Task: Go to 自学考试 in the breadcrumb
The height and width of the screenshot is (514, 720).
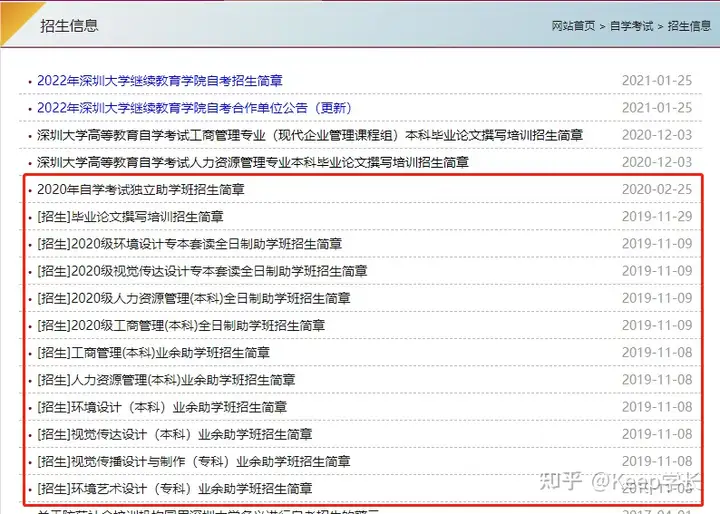Action: pos(631,26)
